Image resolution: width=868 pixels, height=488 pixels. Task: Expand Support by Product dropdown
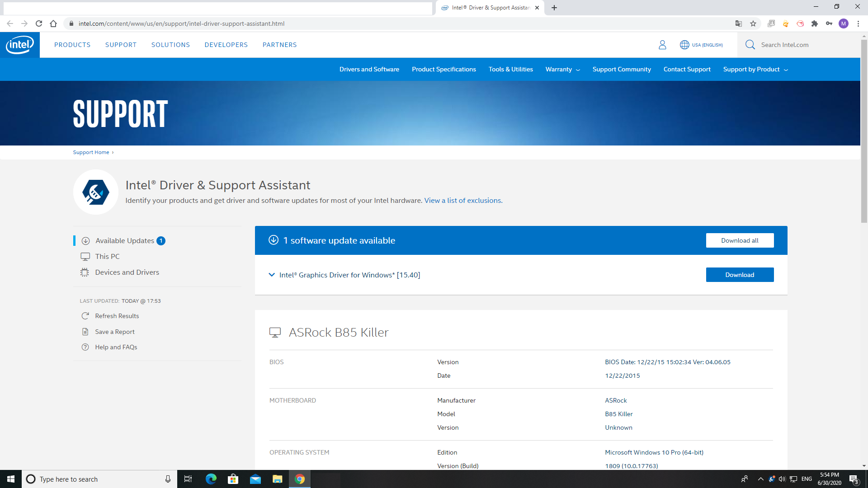(x=755, y=69)
